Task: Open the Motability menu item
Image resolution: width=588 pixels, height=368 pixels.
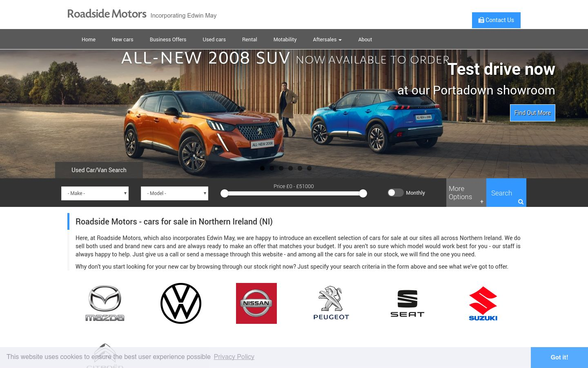Action: pos(285,40)
